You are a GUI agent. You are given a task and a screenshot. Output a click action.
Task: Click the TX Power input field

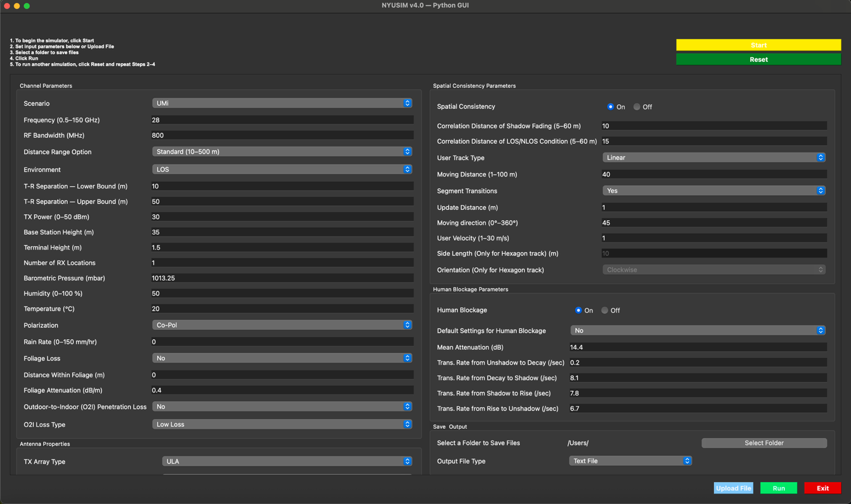[x=282, y=217]
